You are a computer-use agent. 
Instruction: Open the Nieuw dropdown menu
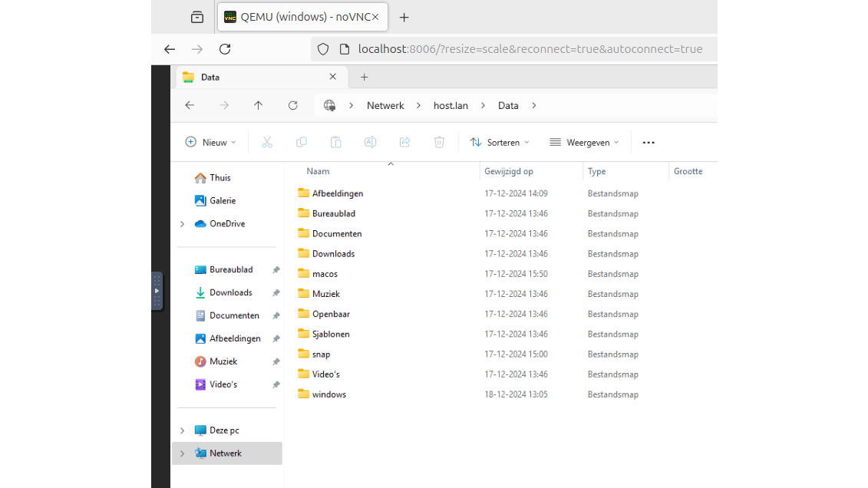211,142
